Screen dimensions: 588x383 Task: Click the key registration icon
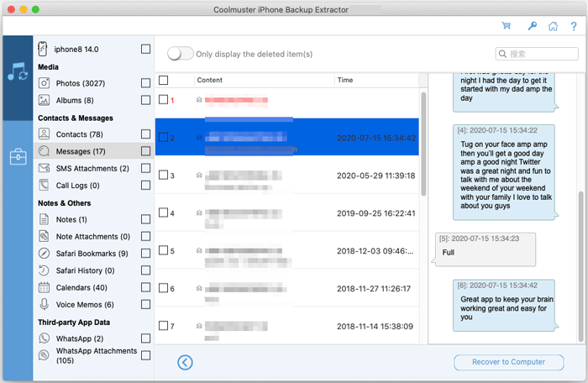[532, 26]
